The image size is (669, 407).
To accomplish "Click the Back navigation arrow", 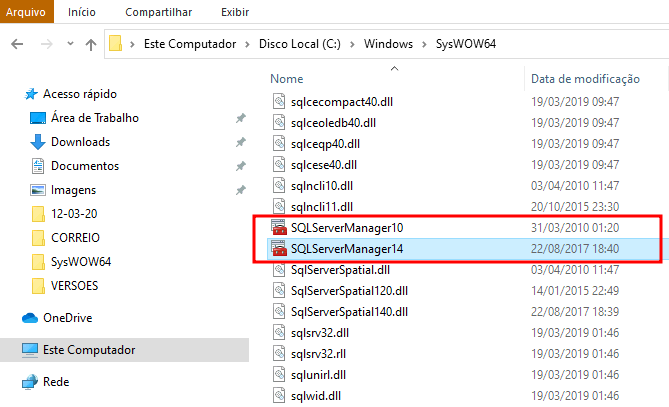I will coord(19,44).
